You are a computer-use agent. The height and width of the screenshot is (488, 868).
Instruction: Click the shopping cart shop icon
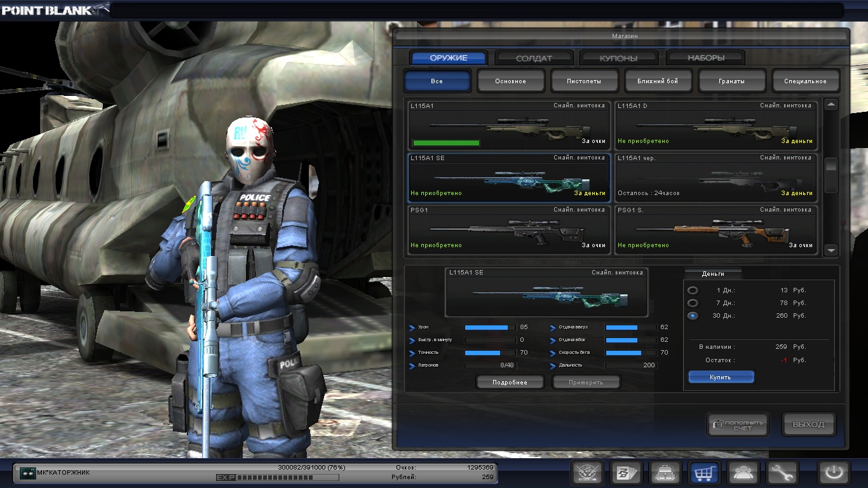pos(704,473)
